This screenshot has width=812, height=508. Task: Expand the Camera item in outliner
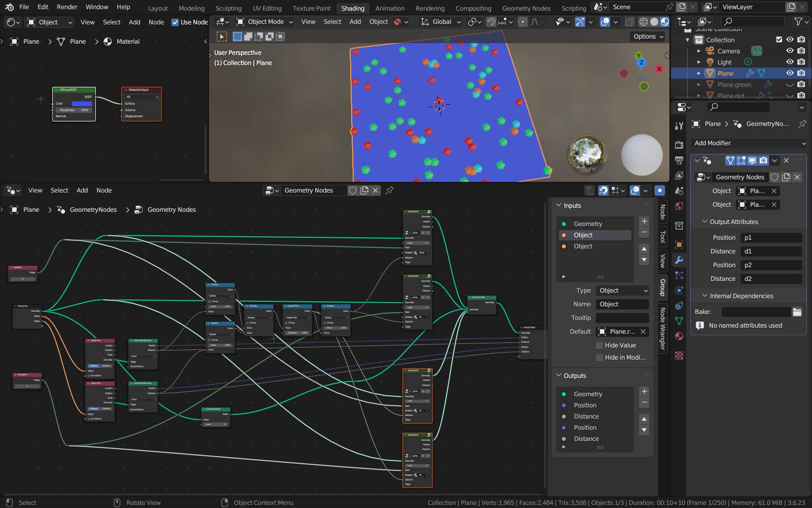(699, 51)
